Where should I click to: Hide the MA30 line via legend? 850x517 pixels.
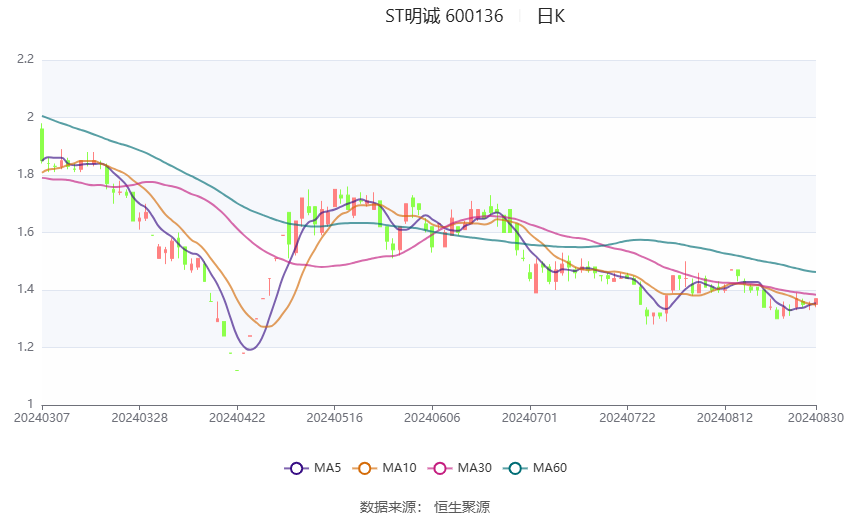(x=460, y=468)
